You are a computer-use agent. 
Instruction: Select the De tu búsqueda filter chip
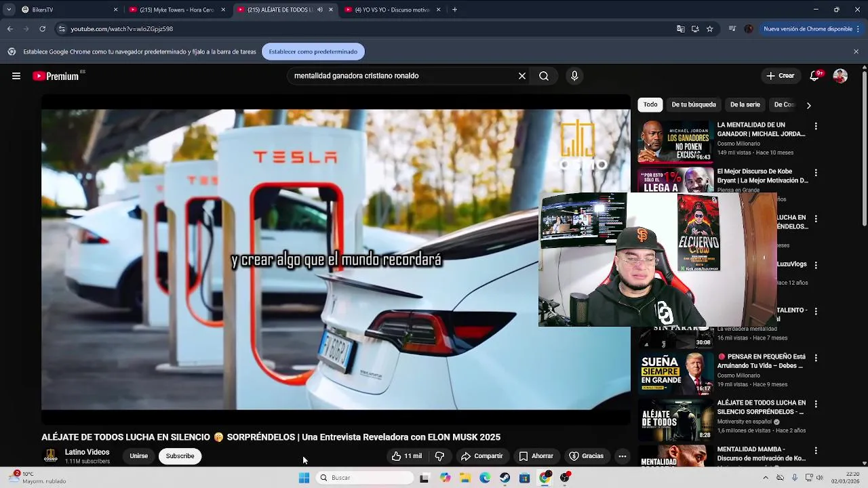pyautogui.click(x=693, y=104)
